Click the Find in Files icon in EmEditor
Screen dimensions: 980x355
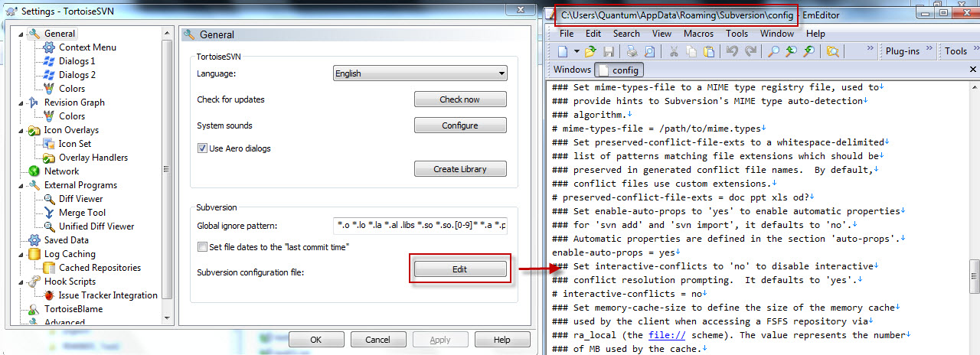pos(832,51)
